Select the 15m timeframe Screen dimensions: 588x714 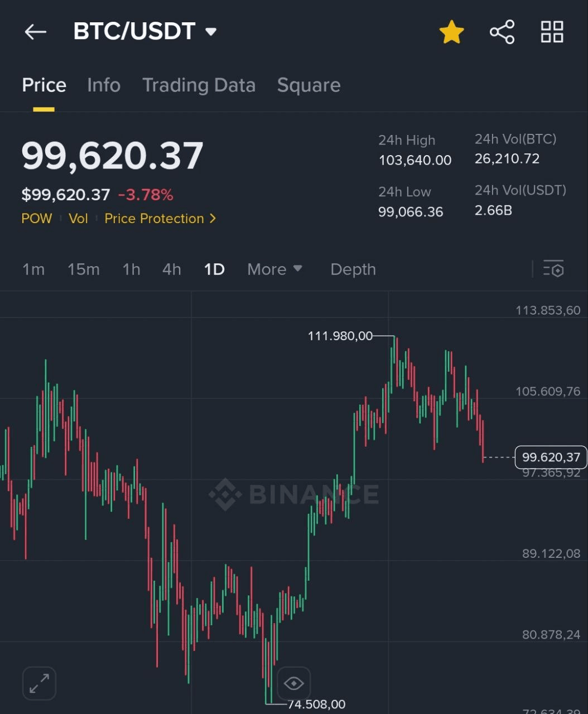84,269
